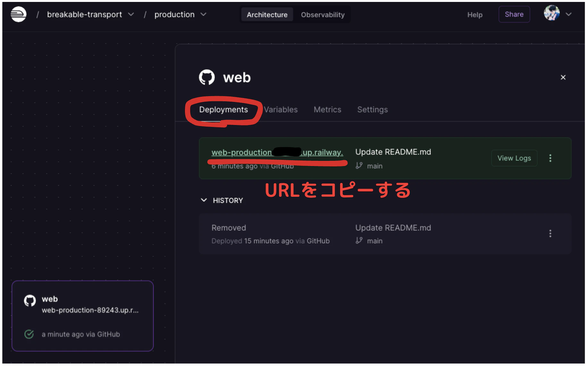Select the Metrics tab

pyautogui.click(x=327, y=110)
